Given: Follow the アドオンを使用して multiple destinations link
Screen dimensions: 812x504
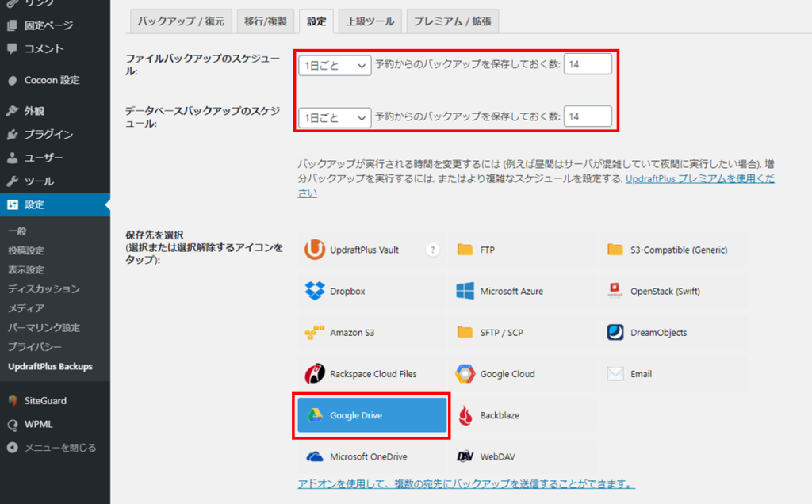Looking at the screenshot, I should click(466, 484).
